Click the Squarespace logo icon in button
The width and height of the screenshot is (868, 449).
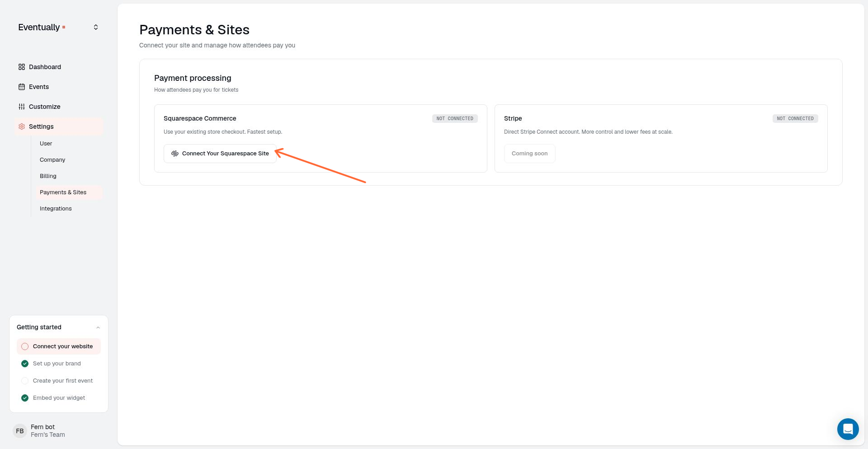point(175,154)
